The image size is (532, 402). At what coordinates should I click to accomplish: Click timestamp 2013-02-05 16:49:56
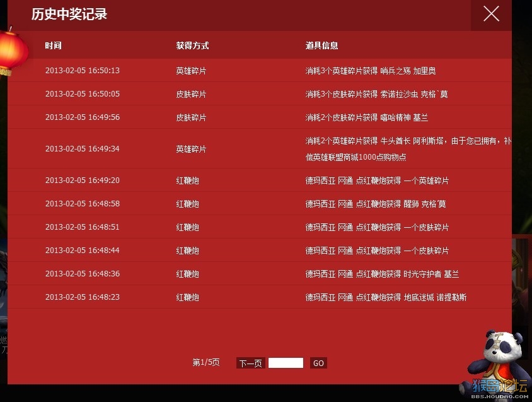(x=83, y=117)
